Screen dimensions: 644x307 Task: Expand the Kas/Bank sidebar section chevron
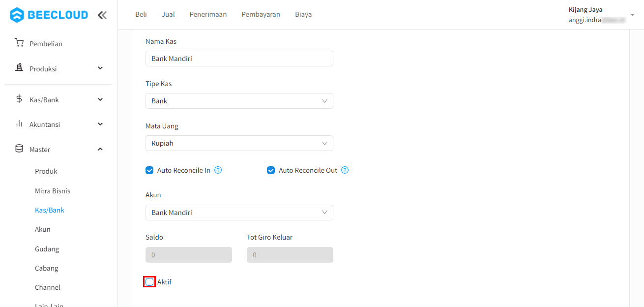(100, 99)
